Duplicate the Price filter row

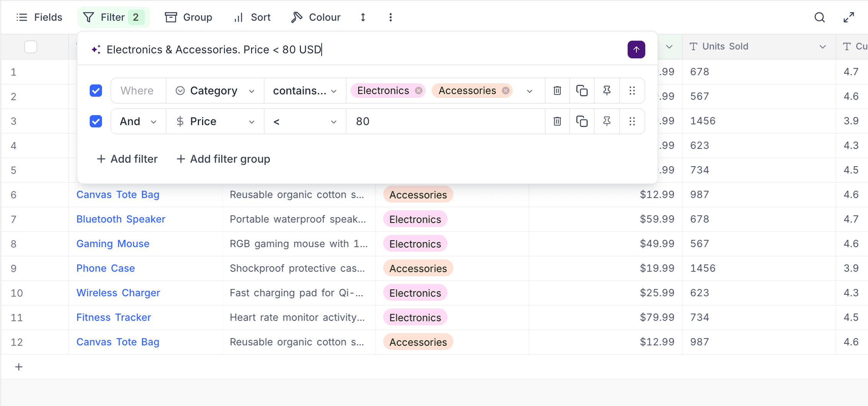[x=582, y=121]
